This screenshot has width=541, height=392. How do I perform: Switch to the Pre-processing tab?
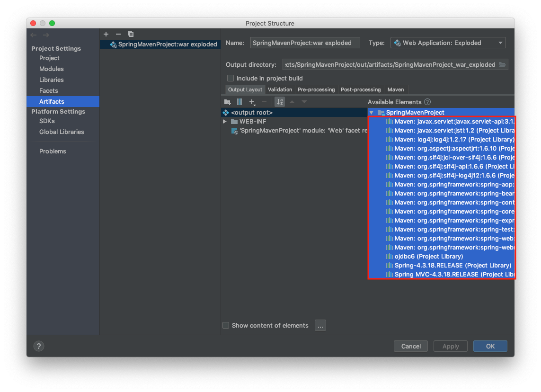click(x=316, y=89)
